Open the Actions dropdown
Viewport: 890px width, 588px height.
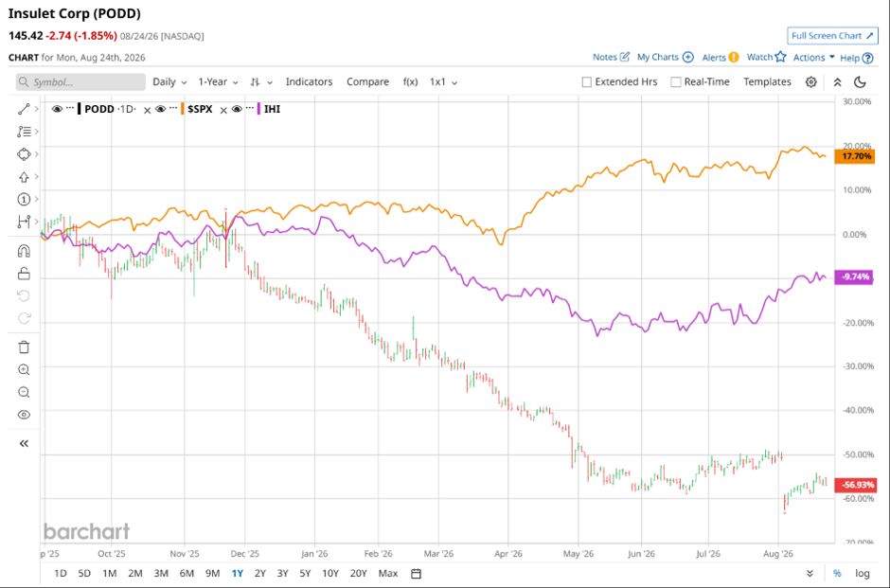814,58
